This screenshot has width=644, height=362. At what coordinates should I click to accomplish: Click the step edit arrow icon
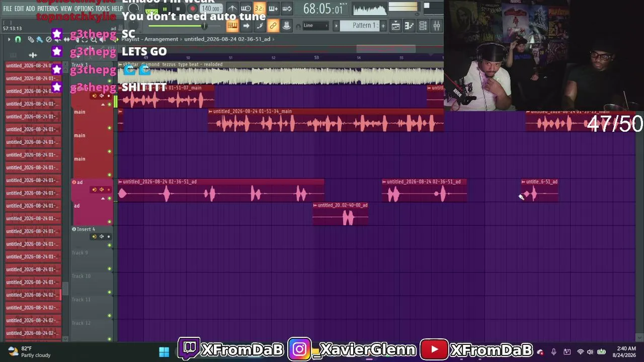246,26
